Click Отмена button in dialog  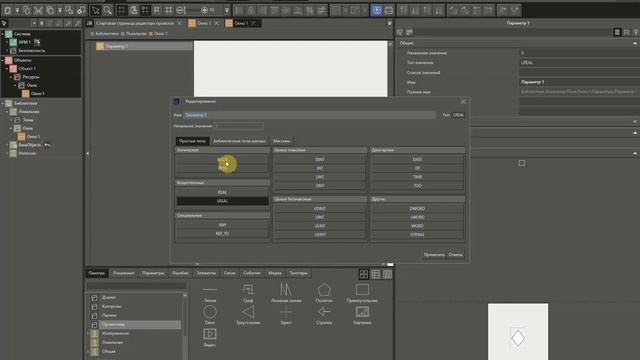point(455,255)
